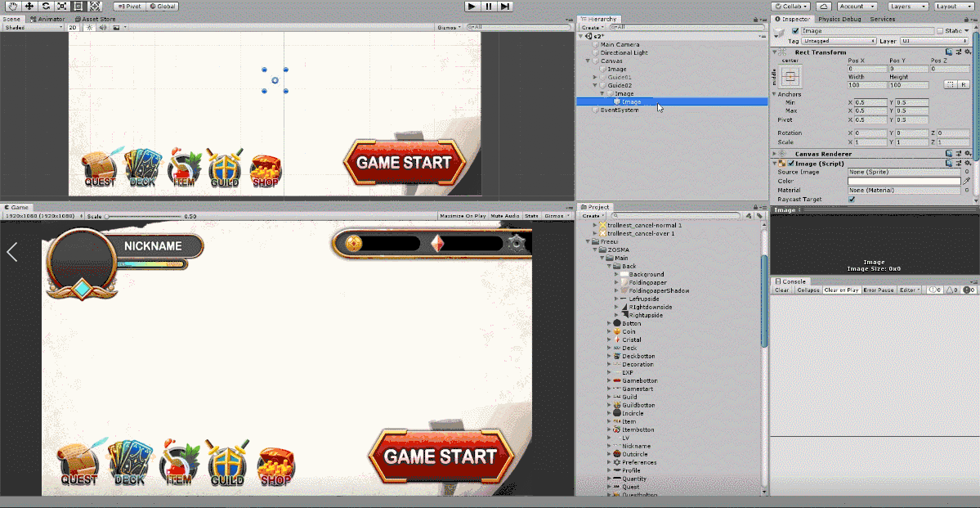Adjust the Game view Scale slider
This screenshot has height=508, width=980.
pos(142,216)
